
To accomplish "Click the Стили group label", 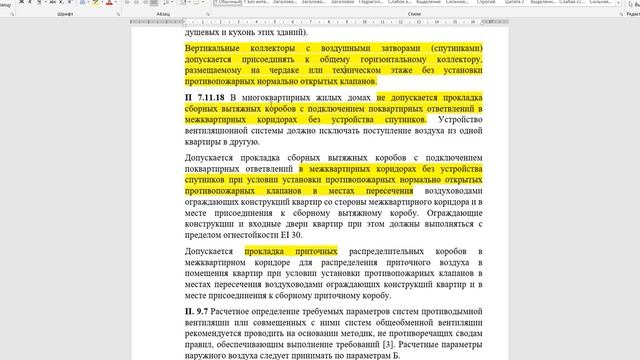I will [414, 14].
